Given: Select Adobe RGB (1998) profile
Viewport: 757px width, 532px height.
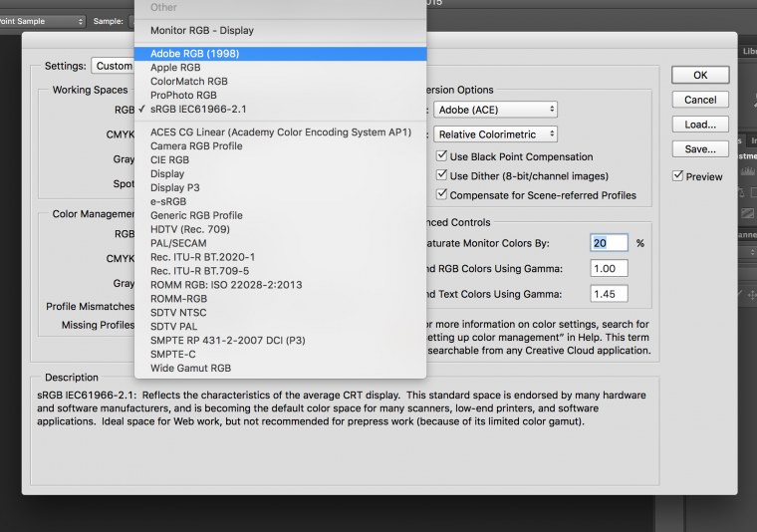Looking at the screenshot, I should pyautogui.click(x=281, y=54).
